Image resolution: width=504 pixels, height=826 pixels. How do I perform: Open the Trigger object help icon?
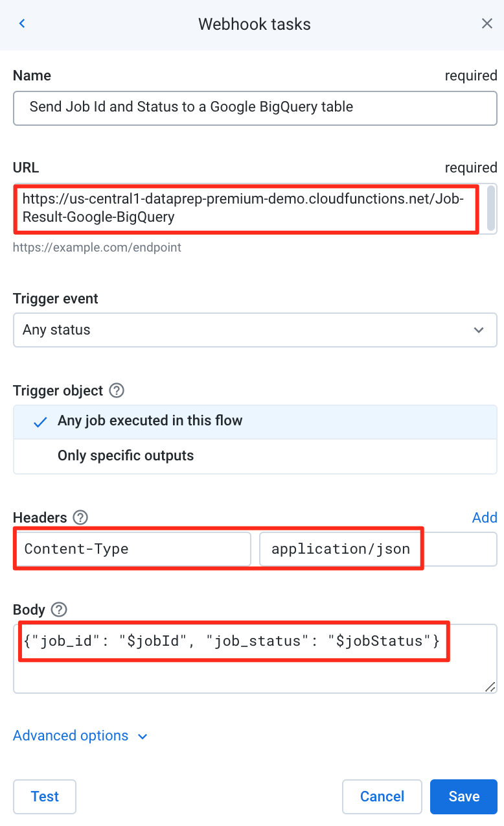click(117, 391)
